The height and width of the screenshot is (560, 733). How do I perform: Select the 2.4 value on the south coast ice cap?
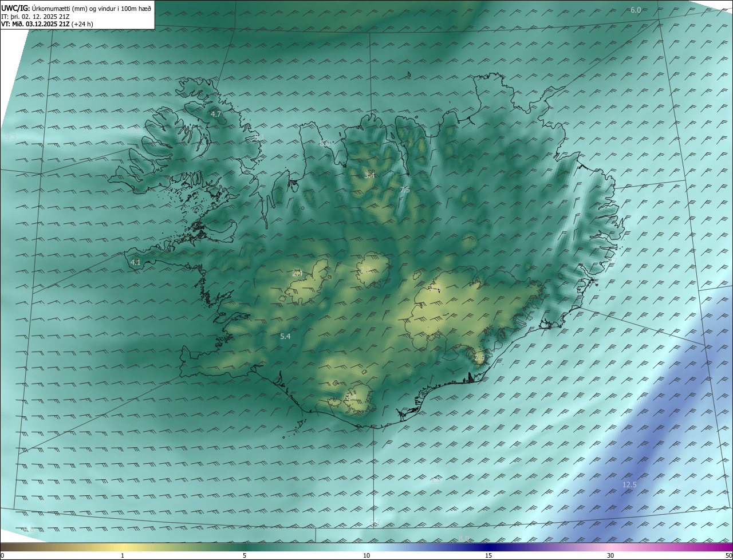[352, 396]
